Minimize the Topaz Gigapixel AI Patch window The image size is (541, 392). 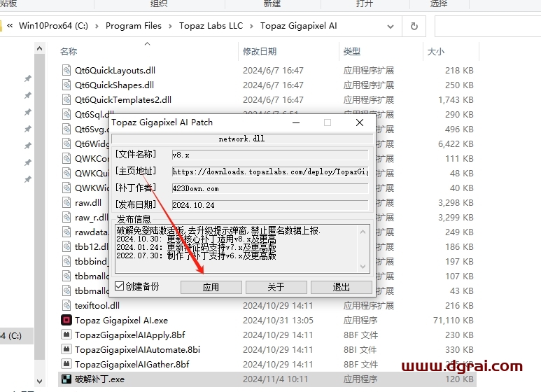point(296,122)
